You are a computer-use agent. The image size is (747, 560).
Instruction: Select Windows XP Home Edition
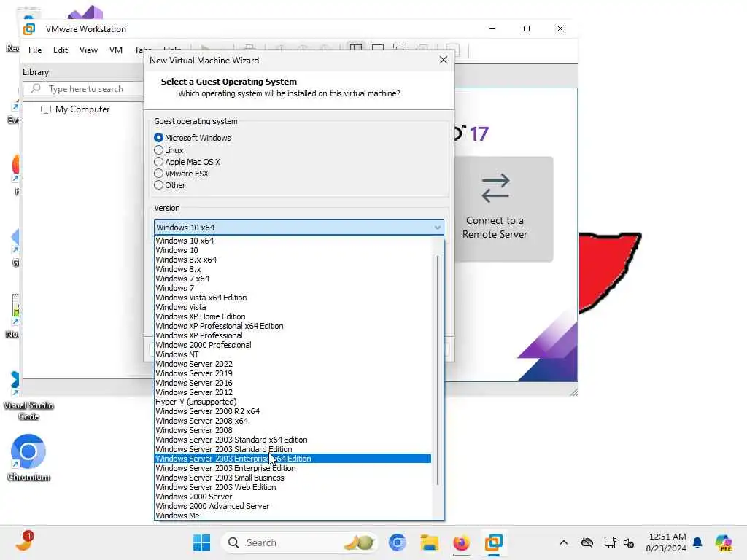point(293,316)
